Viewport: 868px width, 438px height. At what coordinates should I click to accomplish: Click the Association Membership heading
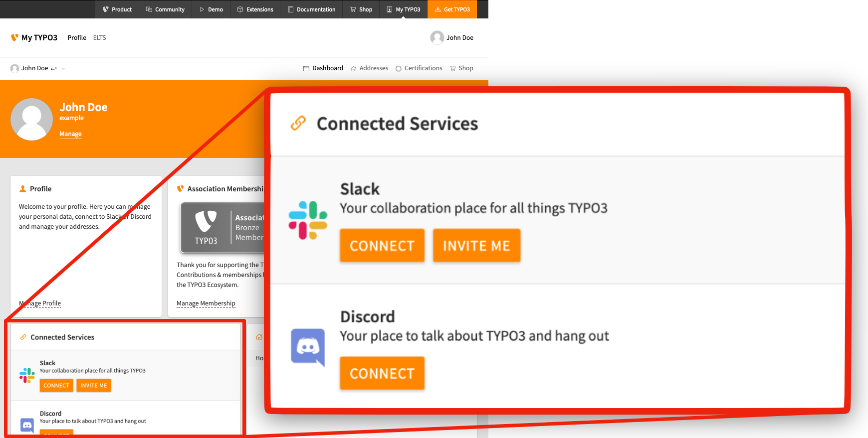(225, 189)
